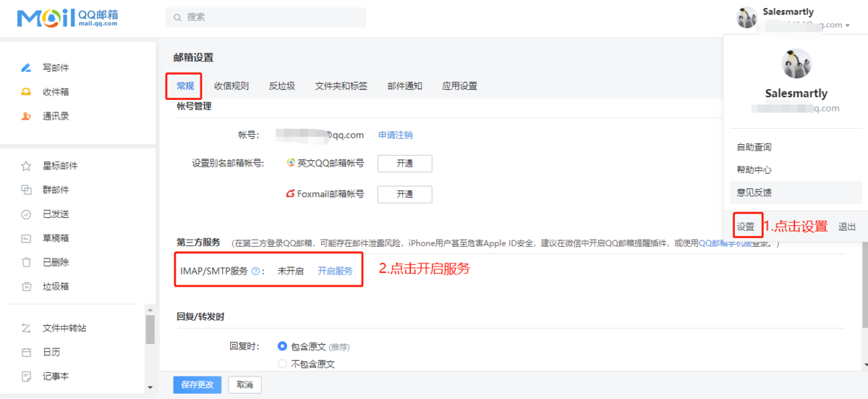Click the group mail icon
Screen dimensions: 868x399
(26, 190)
